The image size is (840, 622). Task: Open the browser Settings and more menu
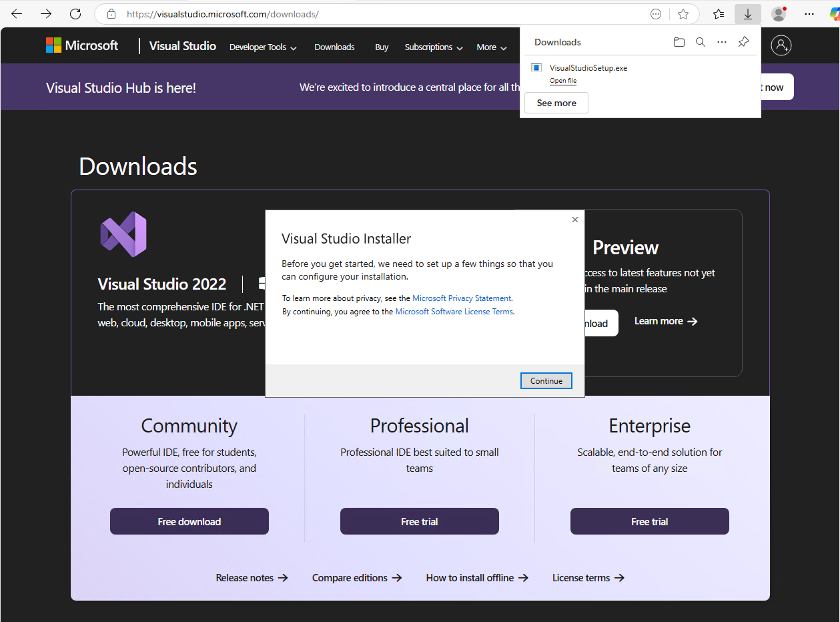tap(809, 14)
